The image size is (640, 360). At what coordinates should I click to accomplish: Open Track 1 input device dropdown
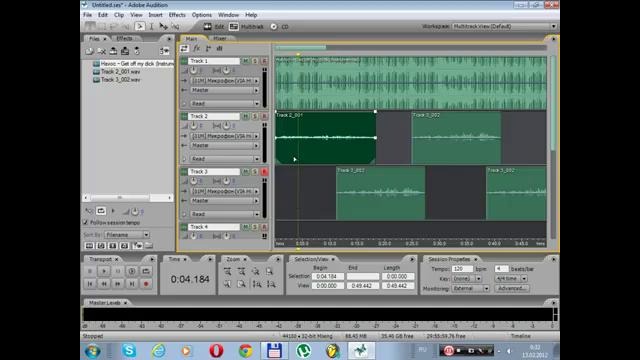225,81
